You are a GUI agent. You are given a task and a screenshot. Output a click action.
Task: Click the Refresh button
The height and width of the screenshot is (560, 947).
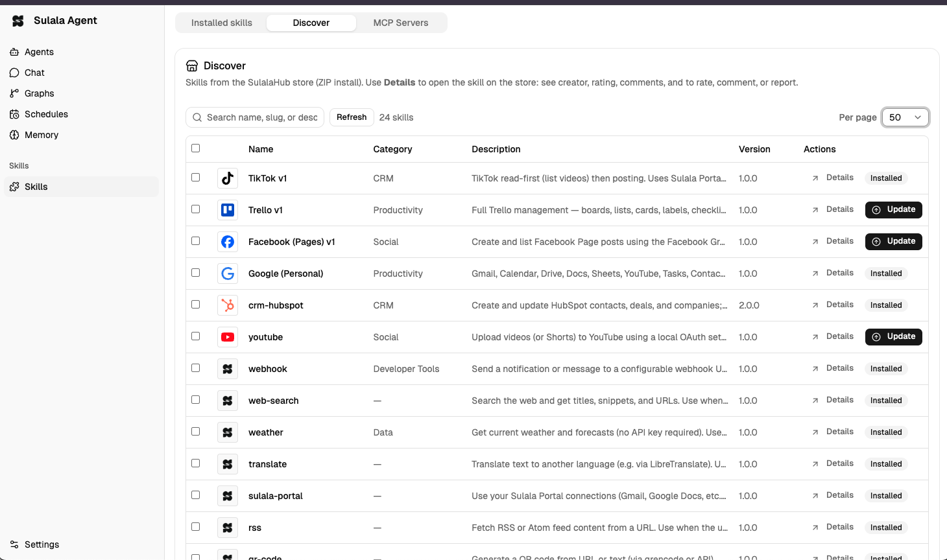coord(352,117)
